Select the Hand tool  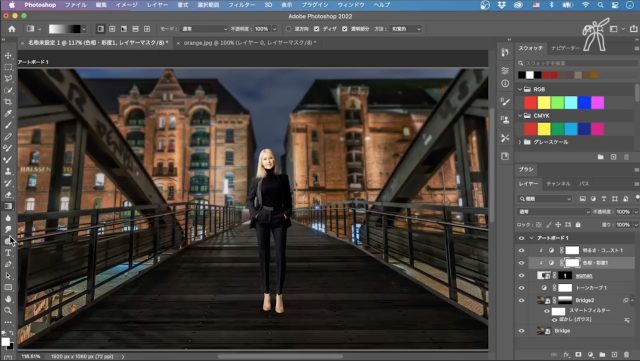pyautogui.click(x=8, y=299)
